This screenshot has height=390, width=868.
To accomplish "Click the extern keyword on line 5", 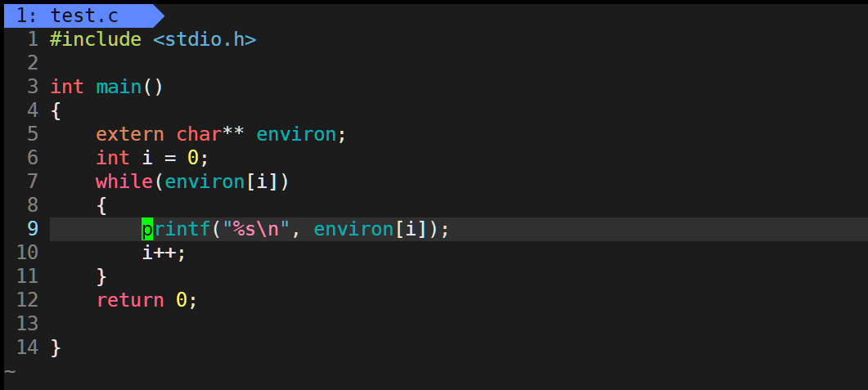I will tap(130, 134).
